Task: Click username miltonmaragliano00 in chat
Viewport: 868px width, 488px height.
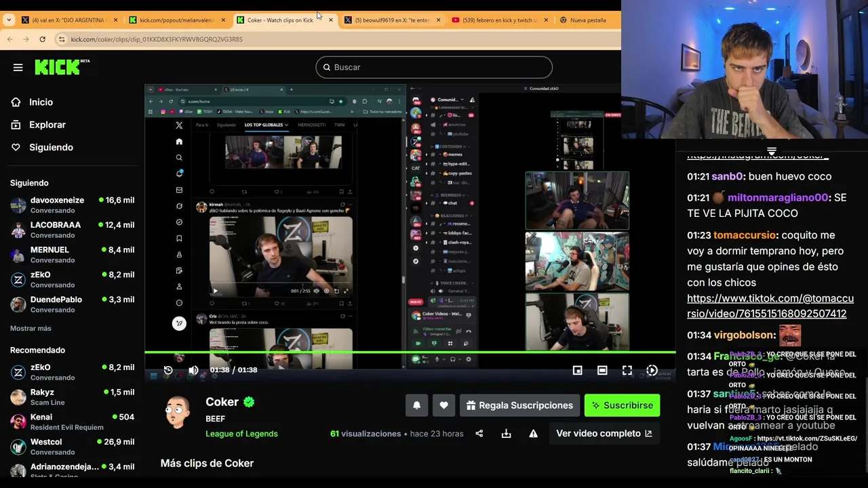Action: [778, 197]
